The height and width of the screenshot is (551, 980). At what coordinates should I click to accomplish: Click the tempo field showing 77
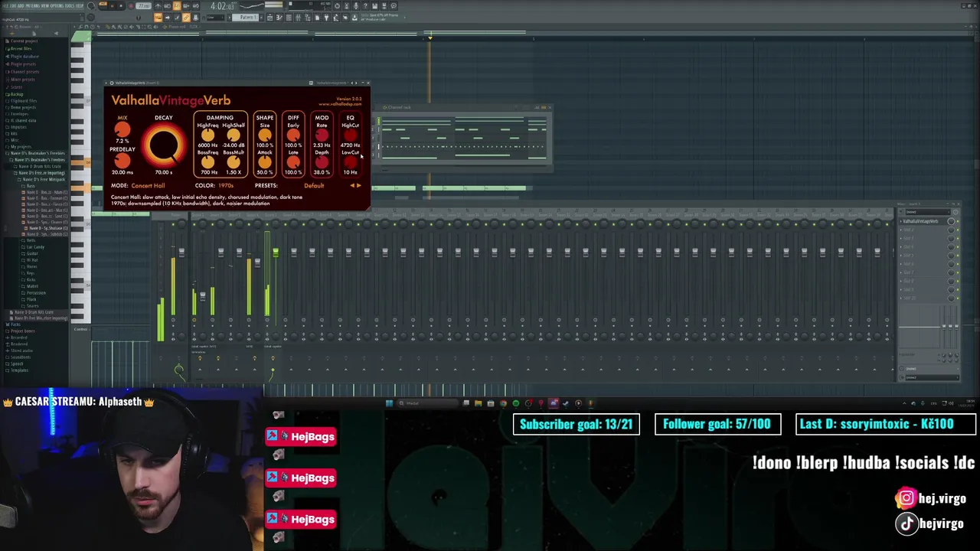pyautogui.click(x=145, y=5)
